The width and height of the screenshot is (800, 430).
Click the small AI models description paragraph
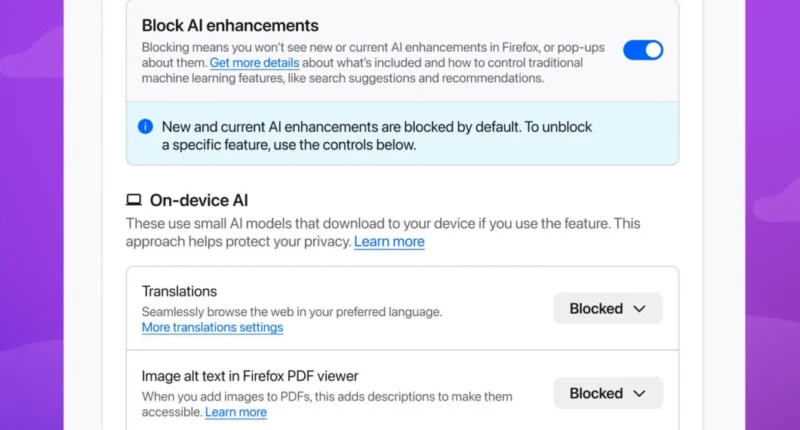(380, 223)
